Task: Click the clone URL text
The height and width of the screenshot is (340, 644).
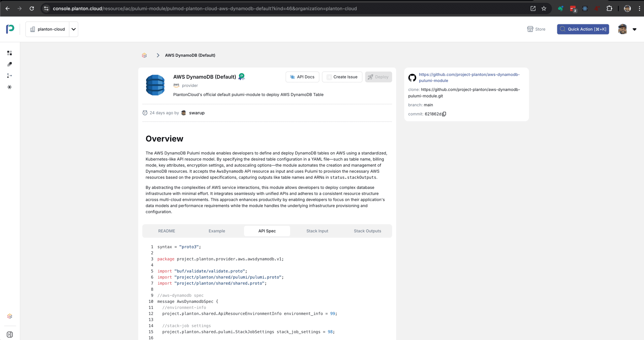Action: click(x=464, y=93)
